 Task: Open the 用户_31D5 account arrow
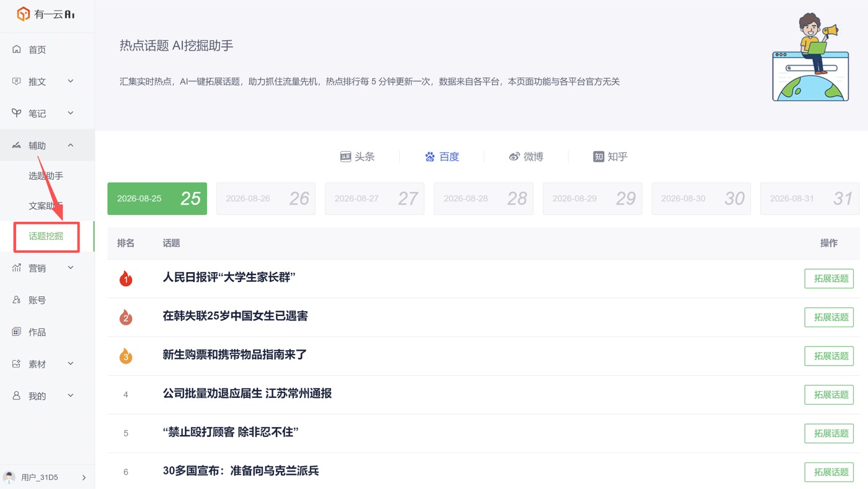(84, 478)
